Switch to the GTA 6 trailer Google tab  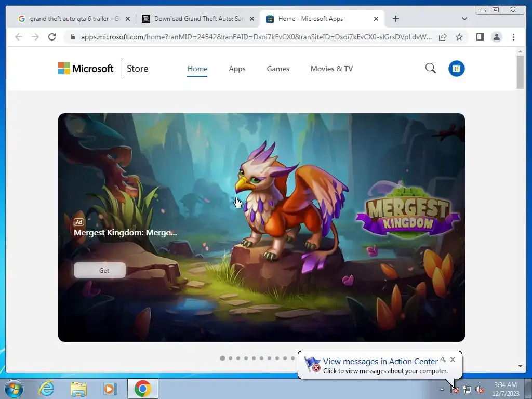pyautogui.click(x=70, y=19)
